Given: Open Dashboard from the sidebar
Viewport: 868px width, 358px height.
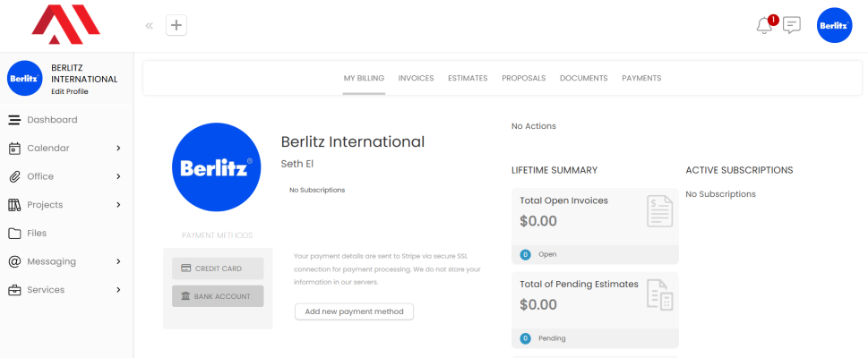Looking at the screenshot, I should (x=52, y=120).
